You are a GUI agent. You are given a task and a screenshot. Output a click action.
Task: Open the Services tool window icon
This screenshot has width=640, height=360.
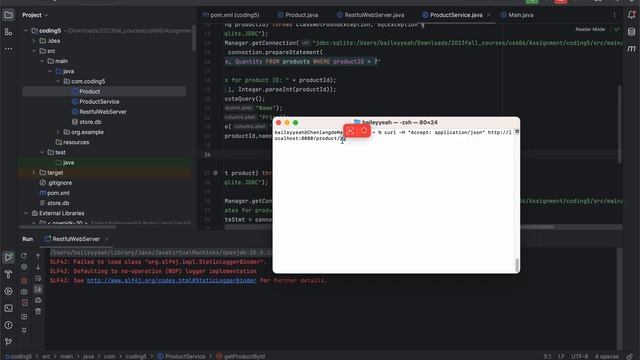[x=8, y=291]
